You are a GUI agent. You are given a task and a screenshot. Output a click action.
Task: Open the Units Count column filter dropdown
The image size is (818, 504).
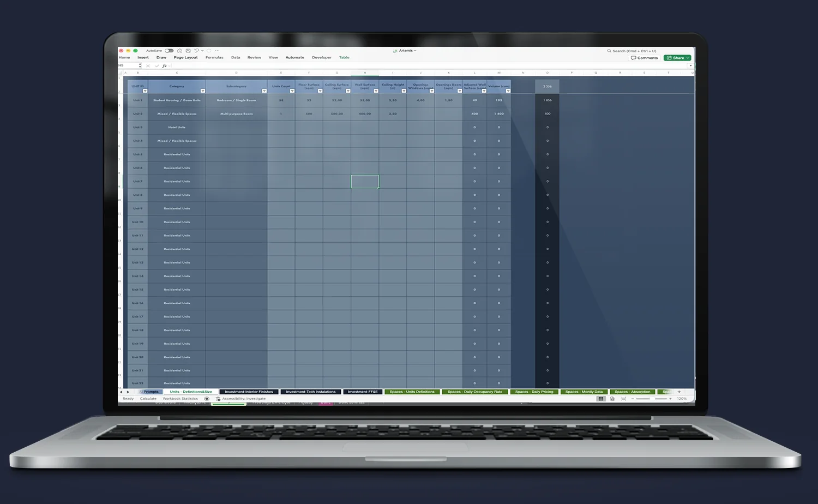[x=292, y=91]
